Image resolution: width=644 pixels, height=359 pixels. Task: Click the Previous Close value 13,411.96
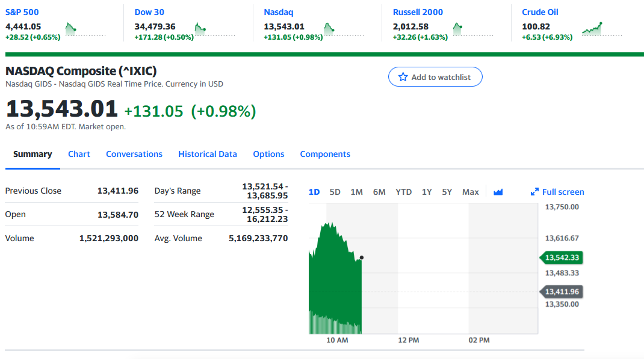click(x=118, y=191)
